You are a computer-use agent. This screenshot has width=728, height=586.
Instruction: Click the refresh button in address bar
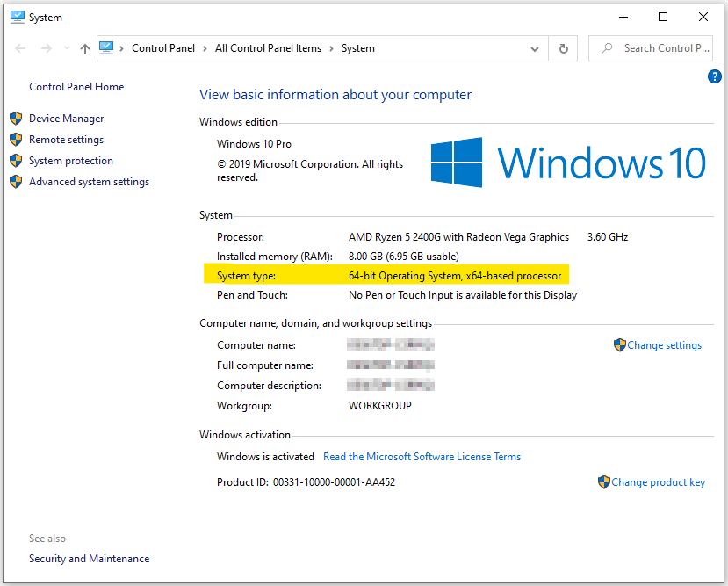pyautogui.click(x=563, y=48)
